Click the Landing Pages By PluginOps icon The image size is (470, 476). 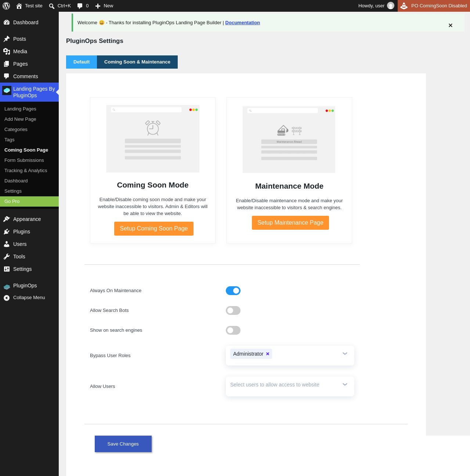point(7,90)
